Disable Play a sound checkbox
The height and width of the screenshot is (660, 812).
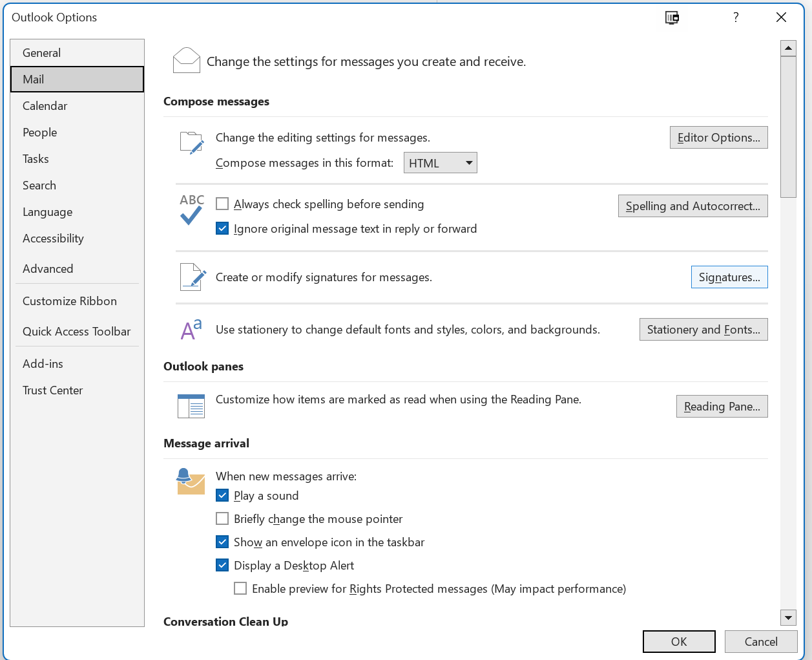(222, 496)
